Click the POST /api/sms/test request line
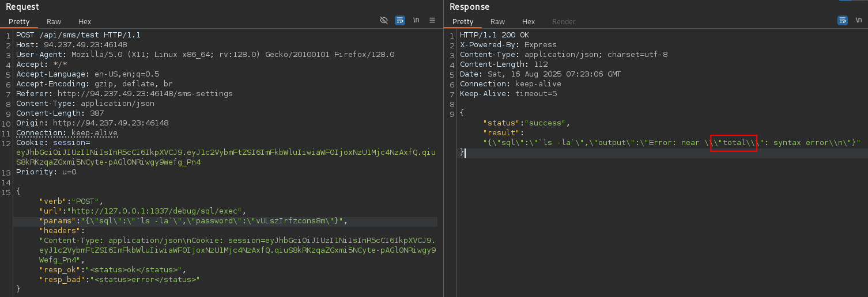This screenshot has height=297, width=868. [78, 35]
